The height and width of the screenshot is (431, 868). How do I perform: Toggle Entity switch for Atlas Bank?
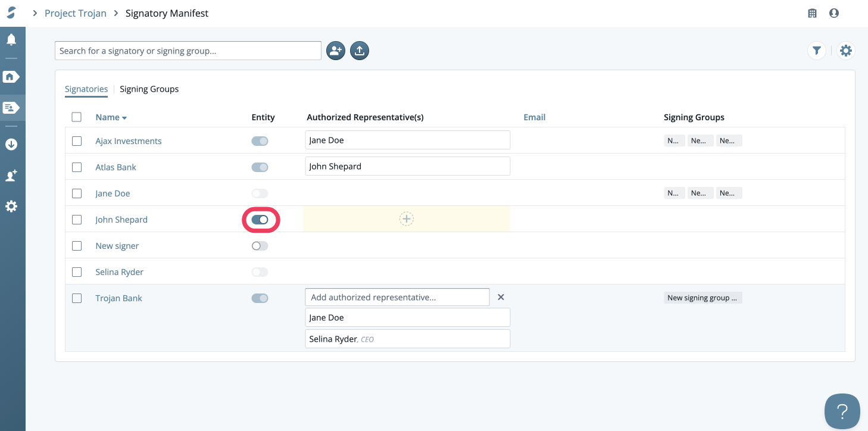260,167
